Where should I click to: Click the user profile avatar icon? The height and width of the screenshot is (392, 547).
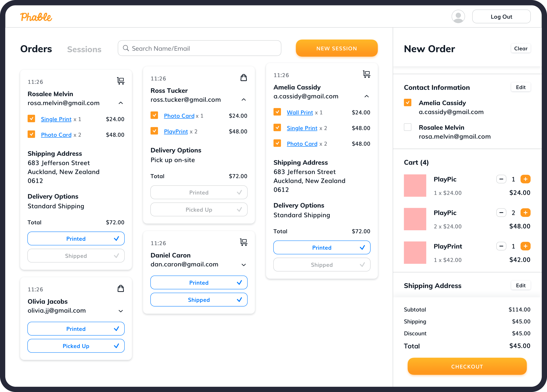458,16
